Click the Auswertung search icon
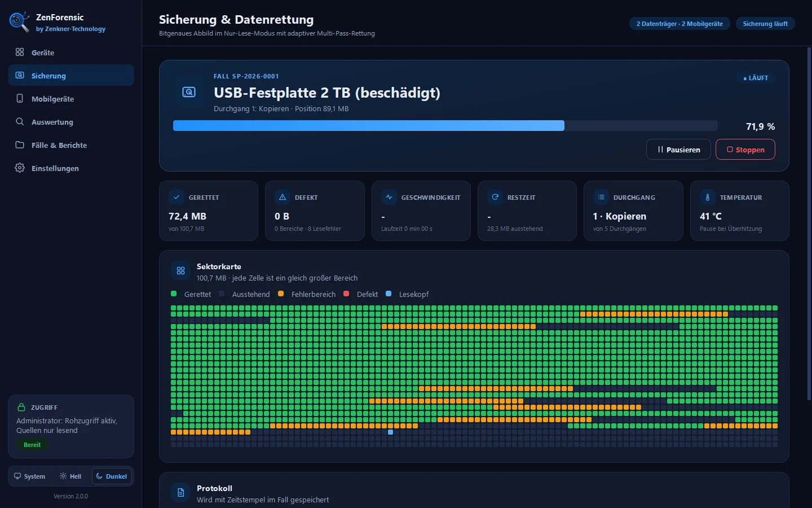 tap(20, 121)
